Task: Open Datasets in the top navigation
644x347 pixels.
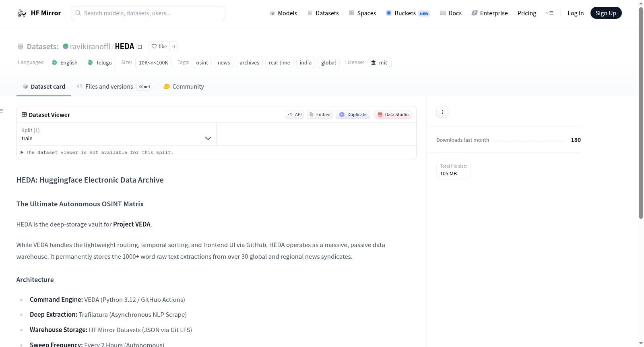Action: point(323,13)
